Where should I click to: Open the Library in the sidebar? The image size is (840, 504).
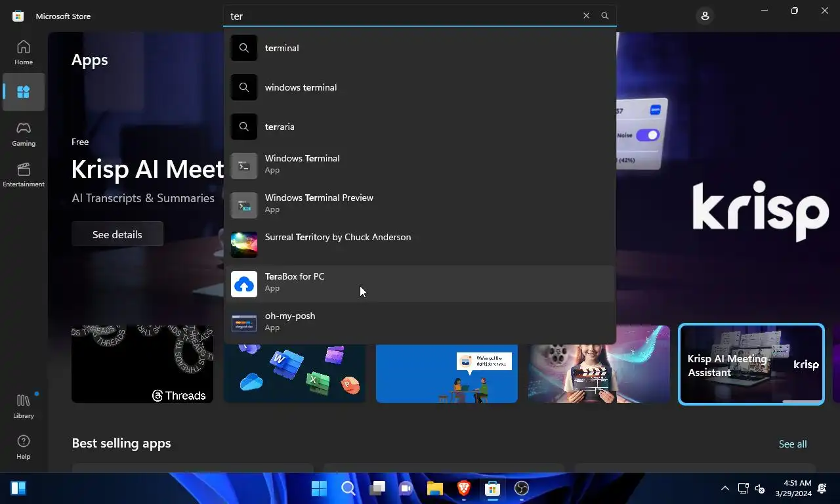(x=24, y=406)
